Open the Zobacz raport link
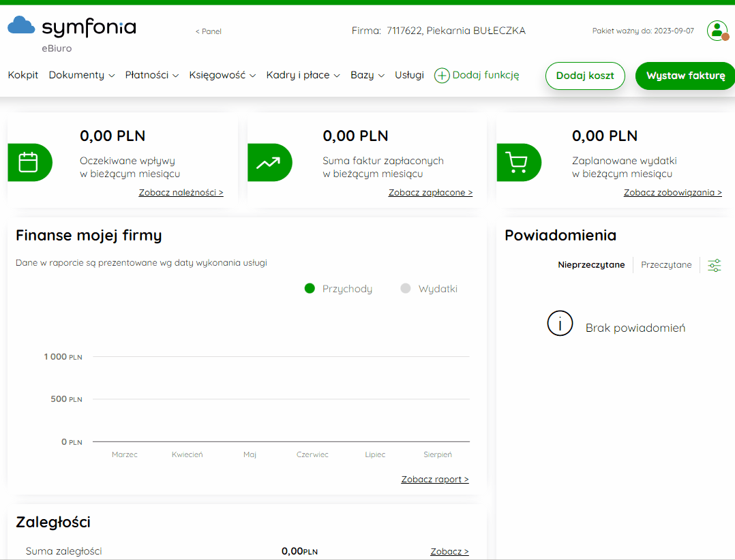Viewport: 735px width, 560px height. [x=435, y=479]
